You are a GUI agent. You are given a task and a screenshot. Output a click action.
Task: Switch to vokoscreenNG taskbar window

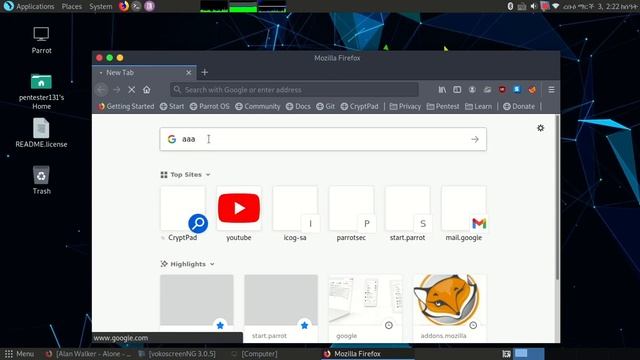coord(177,354)
